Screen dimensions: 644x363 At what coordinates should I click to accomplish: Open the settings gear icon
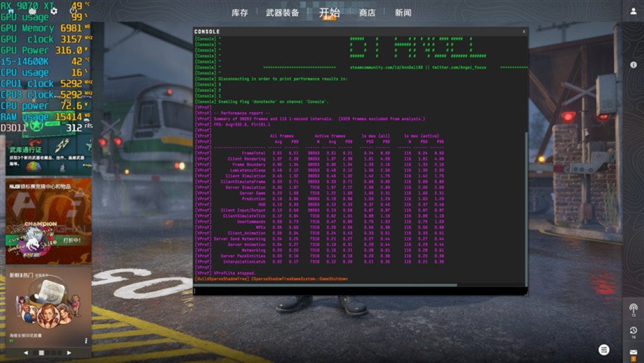[x=54, y=11]
